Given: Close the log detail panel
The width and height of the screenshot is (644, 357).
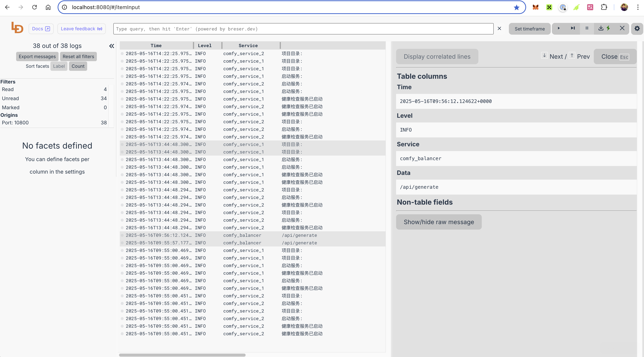Looking at the screenshot, I should 615,57.
